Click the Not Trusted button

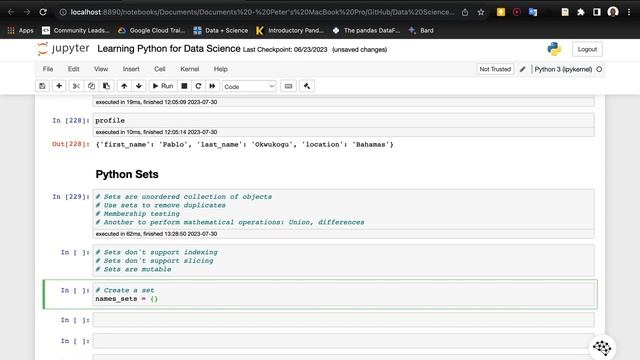(x=495, y=69)
